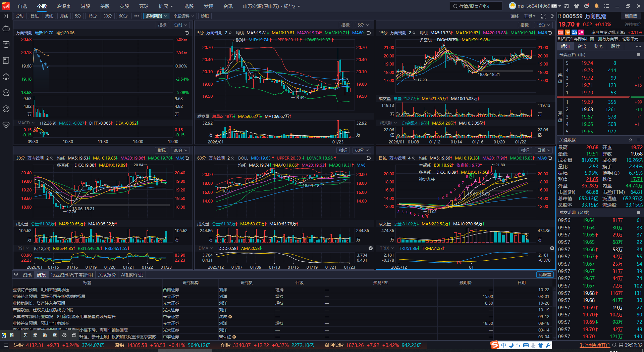Viewport: 644px width, 352px height.
Task: Open the MACD indicator selector
Action: pyautogui.click(x=26, y=123)
